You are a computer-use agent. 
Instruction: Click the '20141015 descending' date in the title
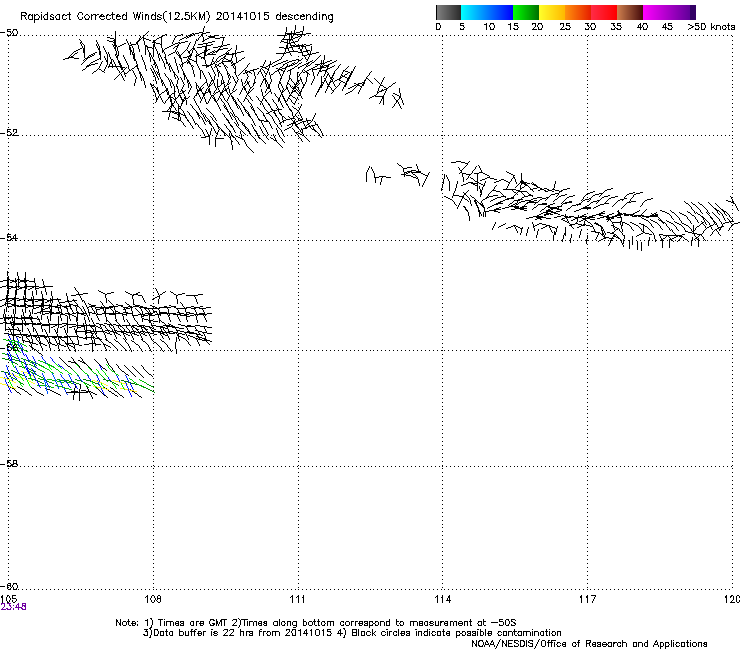click(275, 17)
